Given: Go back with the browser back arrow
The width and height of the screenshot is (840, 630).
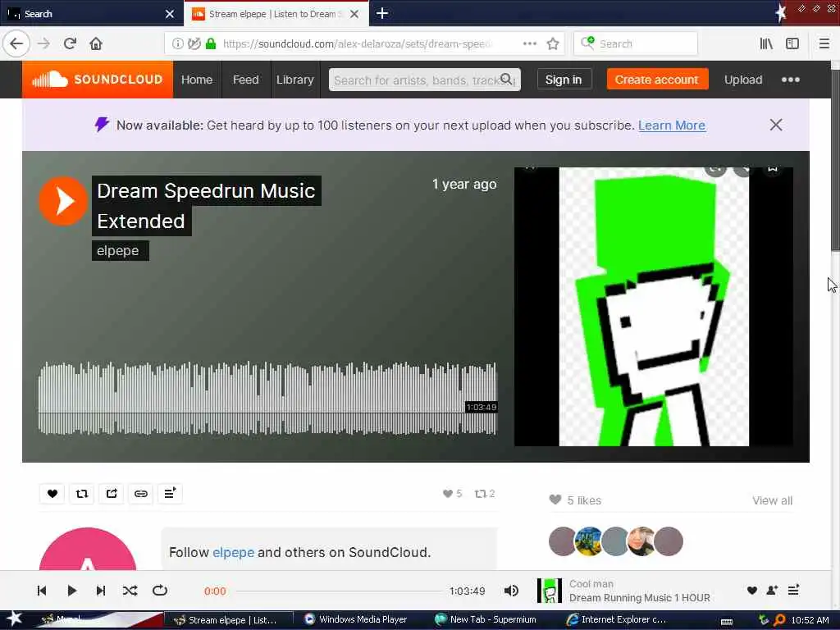Looking at the screenshot, I should [16, 43].
